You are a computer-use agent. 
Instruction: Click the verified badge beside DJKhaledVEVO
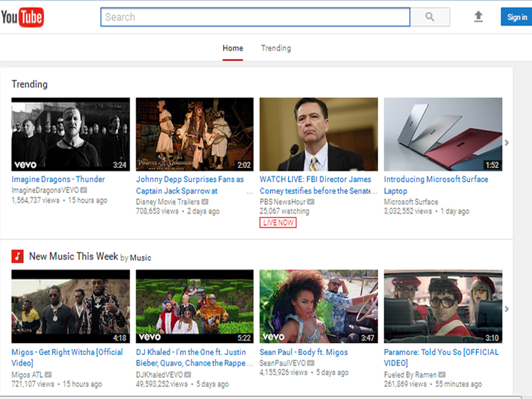tap(188, 374)
